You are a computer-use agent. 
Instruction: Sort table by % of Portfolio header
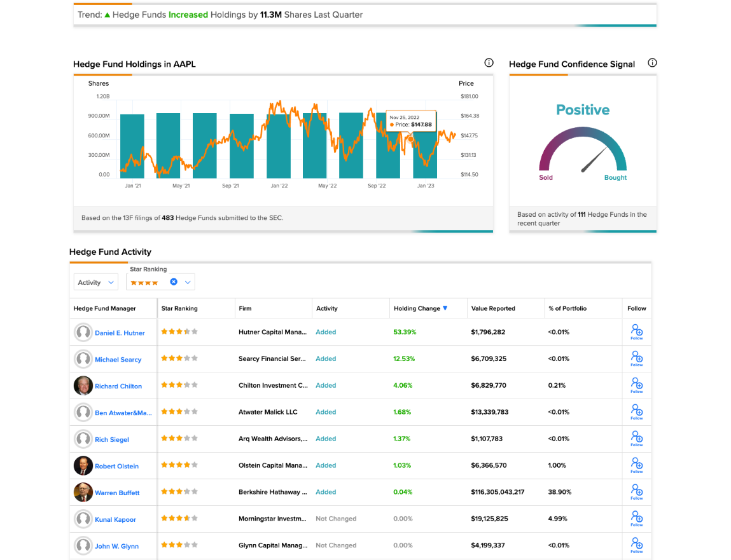click(567, 308)
